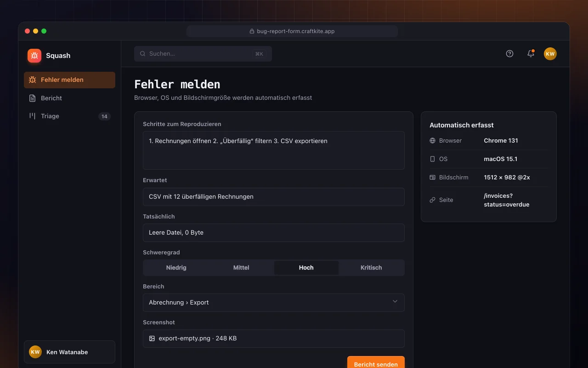Click the Automatisch erfasst heading
588x368 pixels.
[x=462, y=125]
